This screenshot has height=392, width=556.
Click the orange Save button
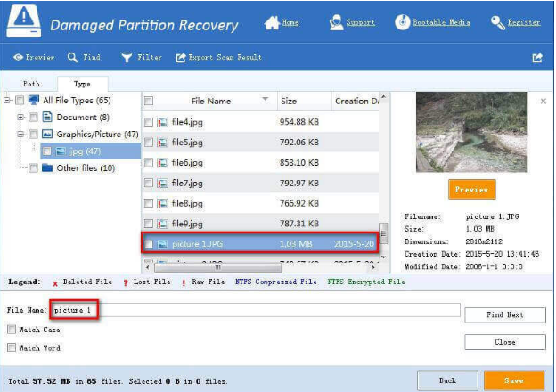tap(513, 380)
